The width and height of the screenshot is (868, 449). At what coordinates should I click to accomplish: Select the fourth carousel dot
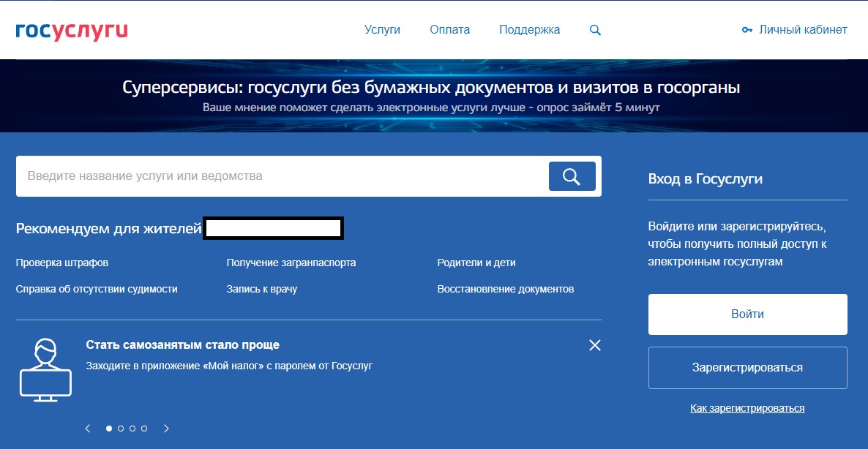(x=144, y=428)
